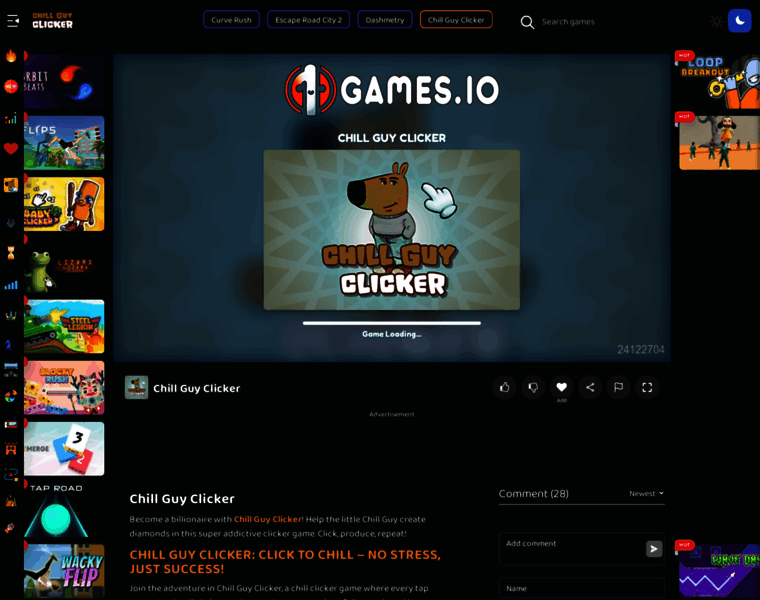Select the Dashmetry tab
This screenshot has width=760, height=600.
tap(385, 20)
